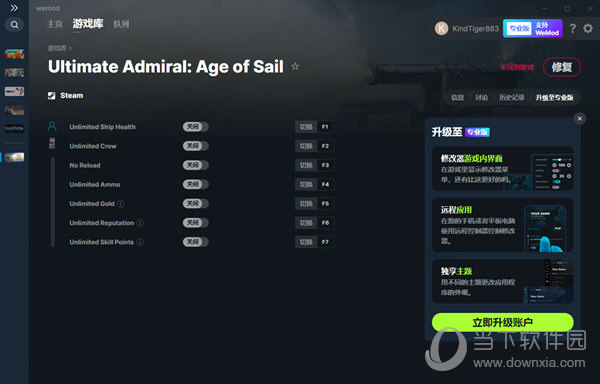
Task: Show info icon beside Unlimited Reputation
Action: (x=140, y=223)
